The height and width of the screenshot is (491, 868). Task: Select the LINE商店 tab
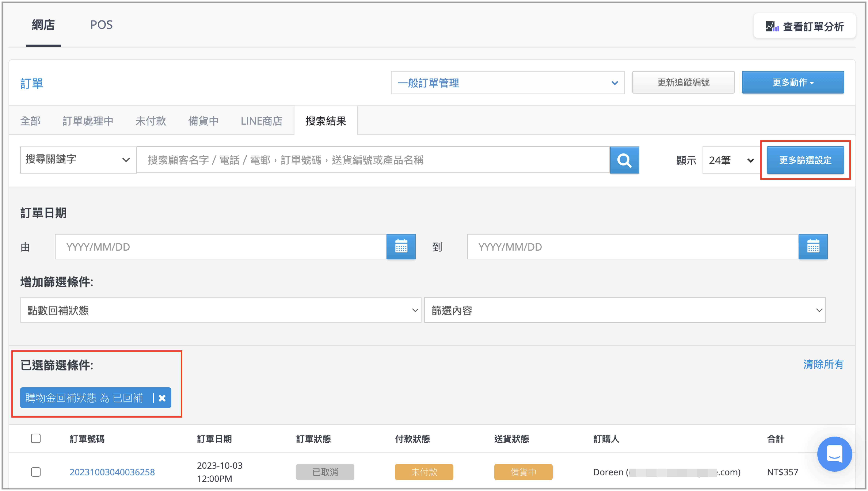pyautogui.click(x=261, y=121)
